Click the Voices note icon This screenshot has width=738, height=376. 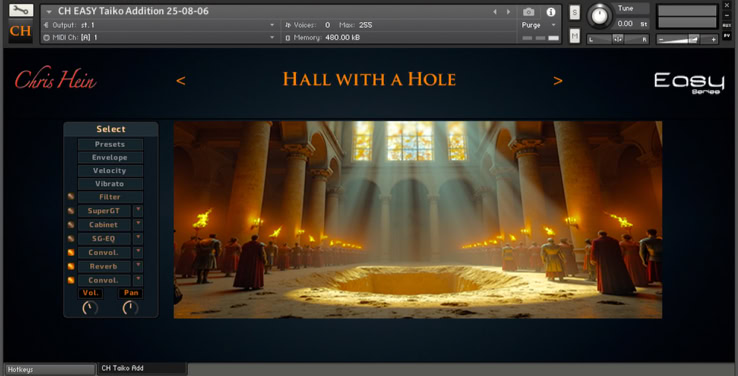(288, 25)
